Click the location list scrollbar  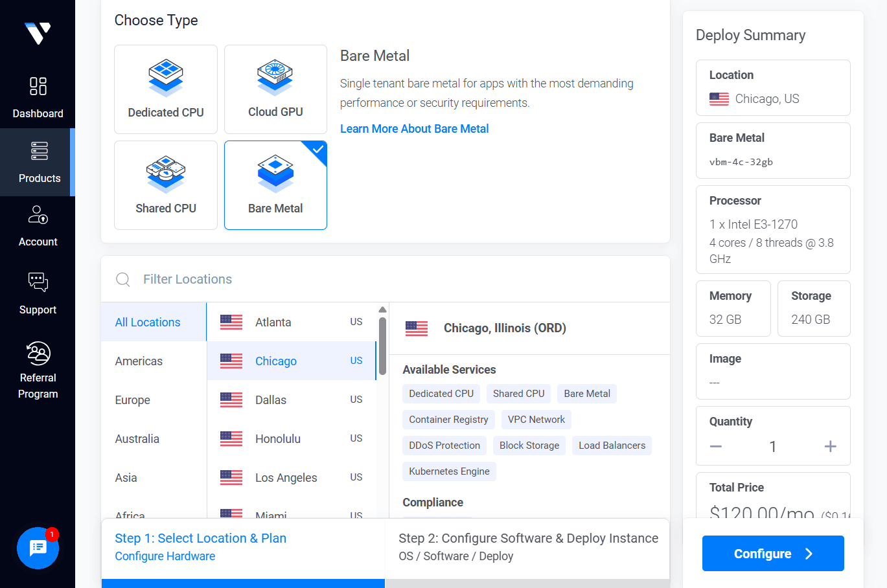click(x=382, y=346)
